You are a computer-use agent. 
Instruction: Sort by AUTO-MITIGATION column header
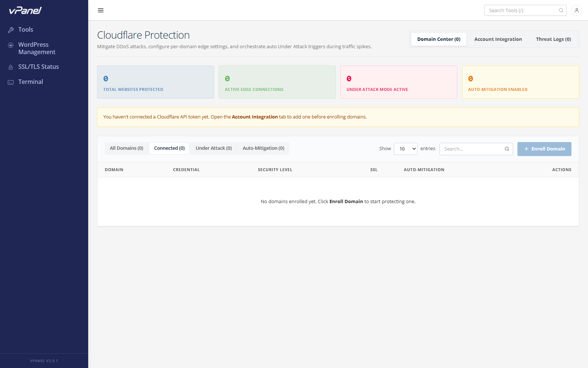424,170
